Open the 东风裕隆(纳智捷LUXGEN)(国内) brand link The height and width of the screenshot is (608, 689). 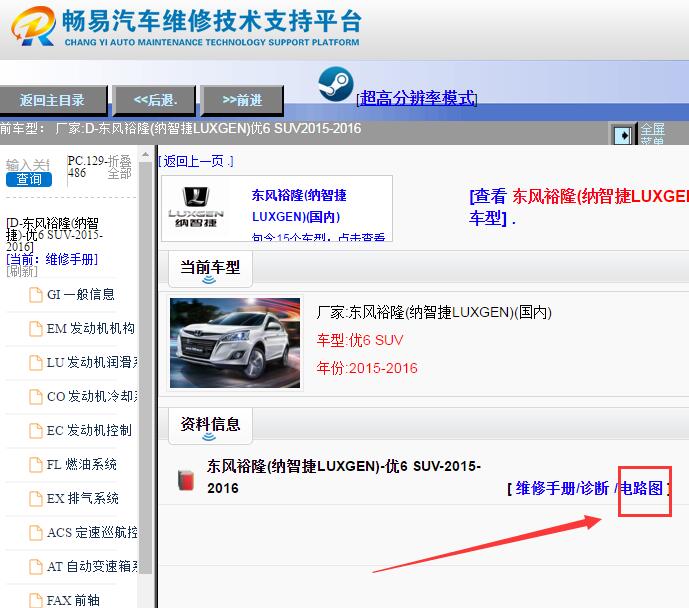299,206
